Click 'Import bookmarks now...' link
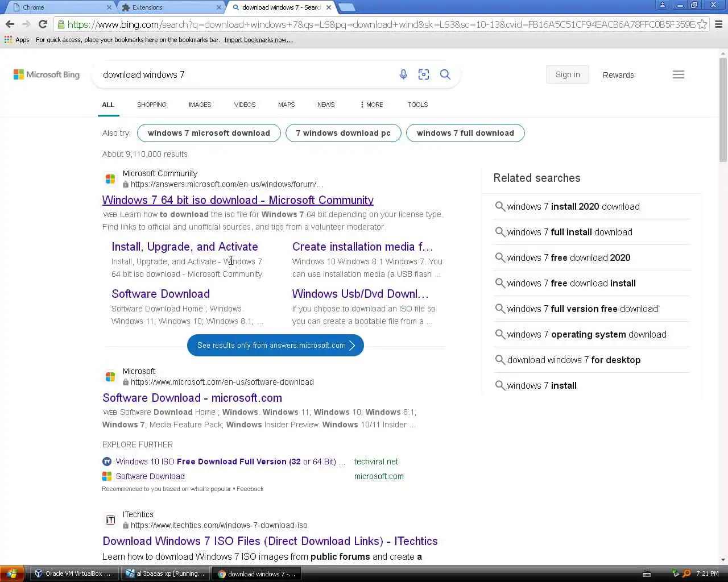 [x=258, y=40]
